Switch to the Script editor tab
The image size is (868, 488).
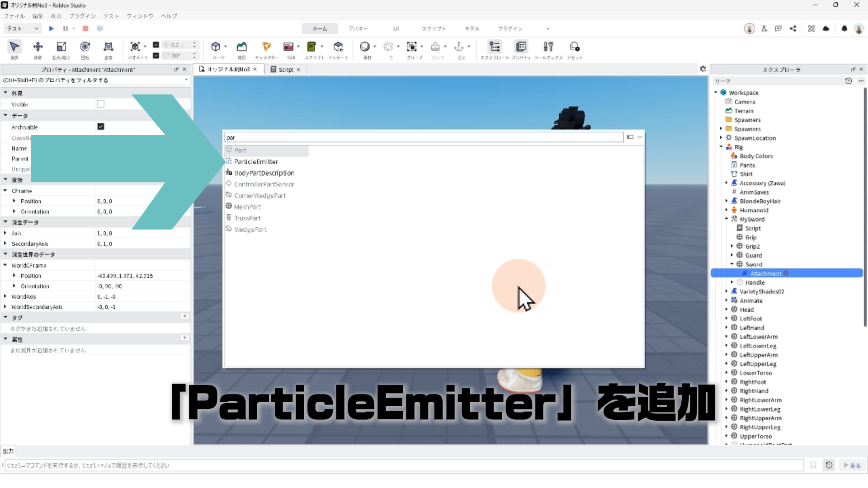point(285,70)
